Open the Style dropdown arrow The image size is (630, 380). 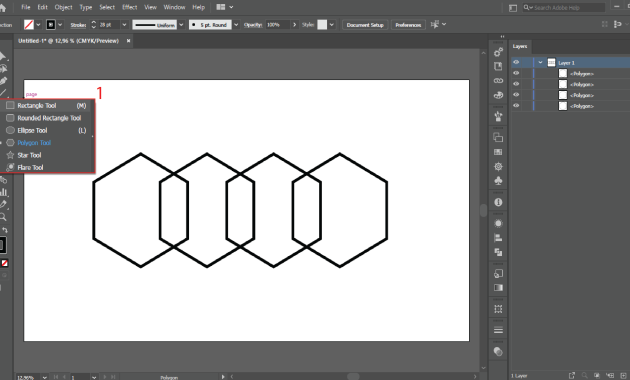331,25
